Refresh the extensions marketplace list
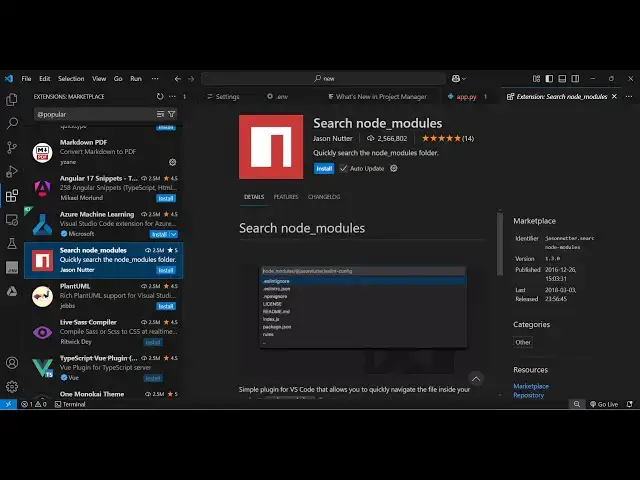Image resolution: width=640 pixels, height=480 pixels. click(x=160, y=96)
